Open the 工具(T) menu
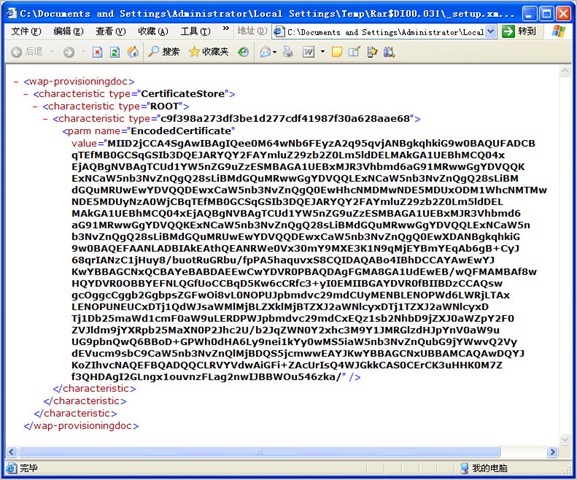577x480 pixels. tap(195, 31)
